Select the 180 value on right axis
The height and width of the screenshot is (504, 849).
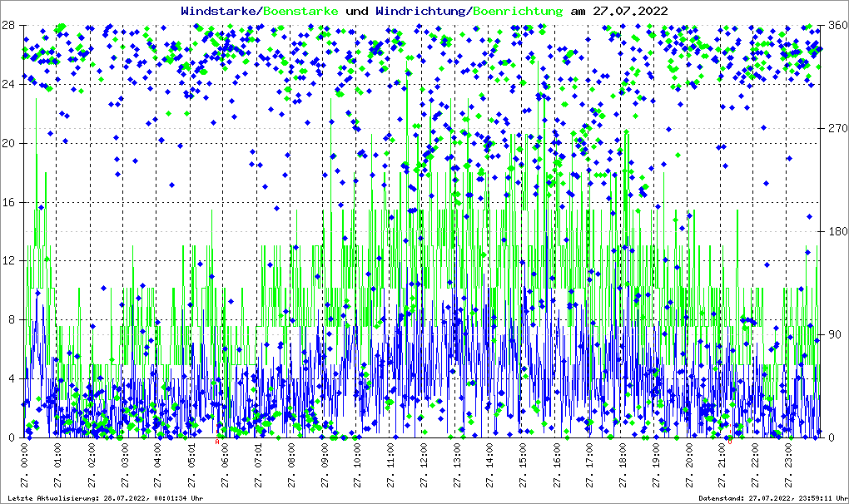click(835, 231)
